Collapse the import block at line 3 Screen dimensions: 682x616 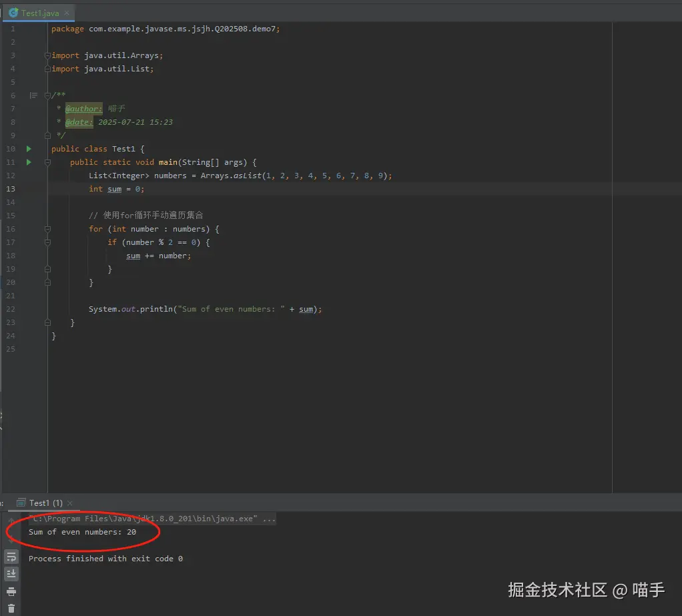[x=47, y=55]
